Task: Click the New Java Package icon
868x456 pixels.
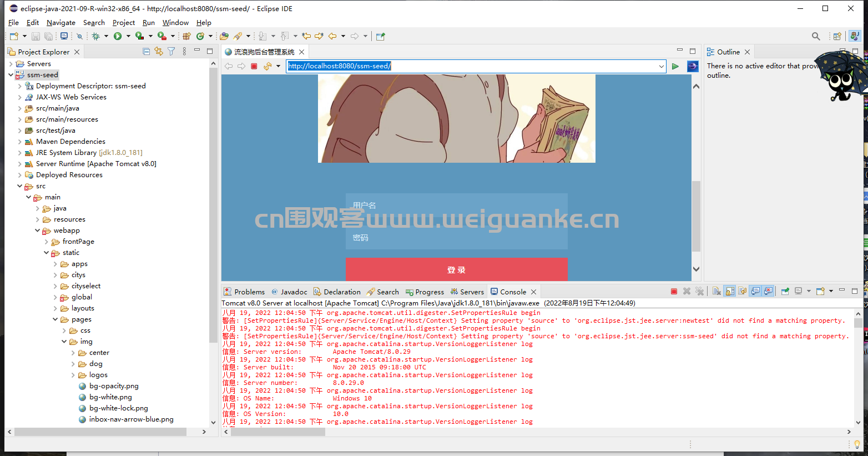Action: tap(186, 36)
